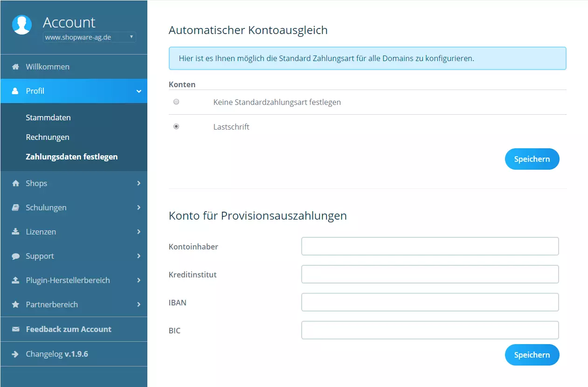This screenshot has width=588, height=387.
Task: Collapse the Profil menu chevron
Action: coord(138,91)
